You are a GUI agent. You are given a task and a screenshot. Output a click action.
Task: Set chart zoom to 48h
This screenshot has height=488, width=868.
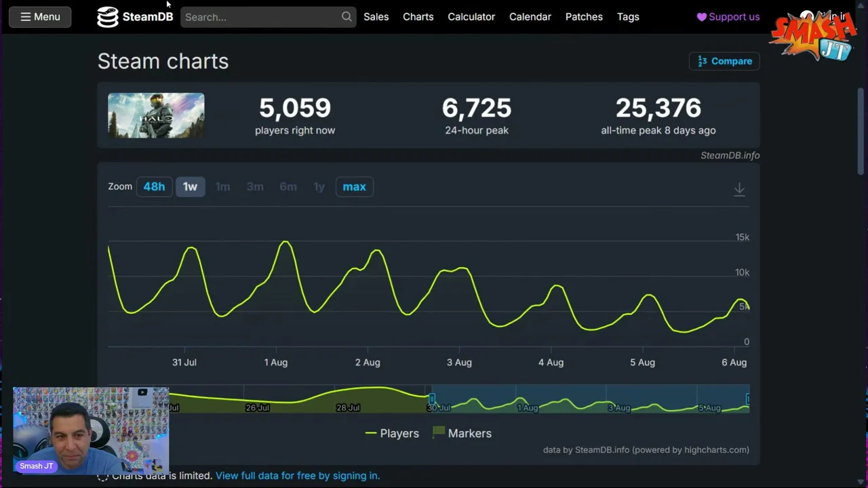pyautogui.click(x=154, y=186)
